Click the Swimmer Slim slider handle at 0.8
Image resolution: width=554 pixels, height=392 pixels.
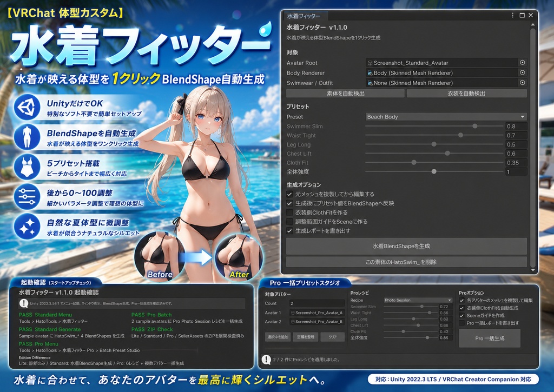point(475,126)
